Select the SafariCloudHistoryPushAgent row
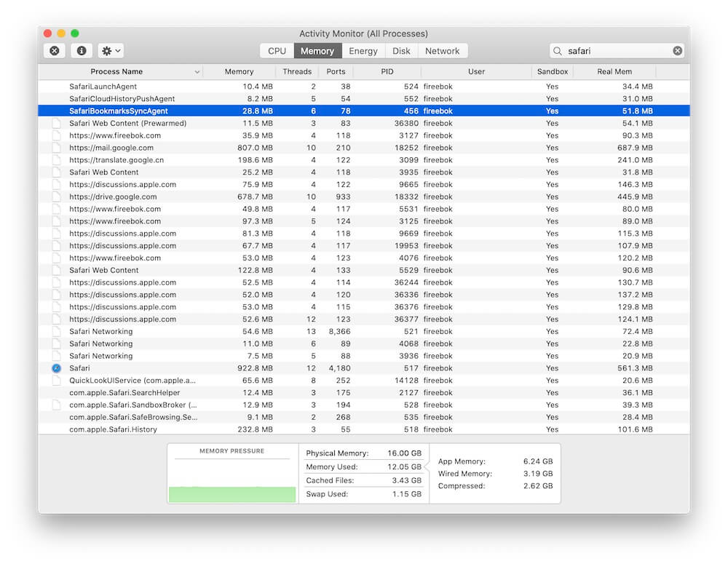The width and height of the screenshot is (728, 564). click(364, 99)
